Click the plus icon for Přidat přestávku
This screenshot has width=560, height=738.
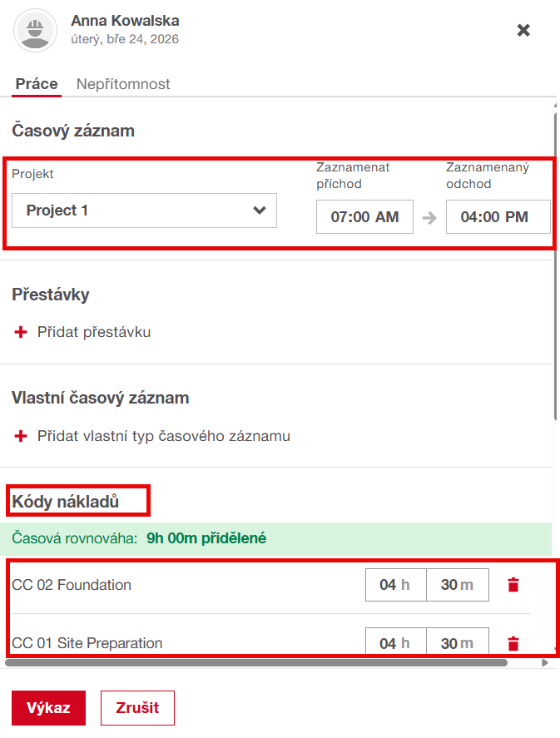21,332
